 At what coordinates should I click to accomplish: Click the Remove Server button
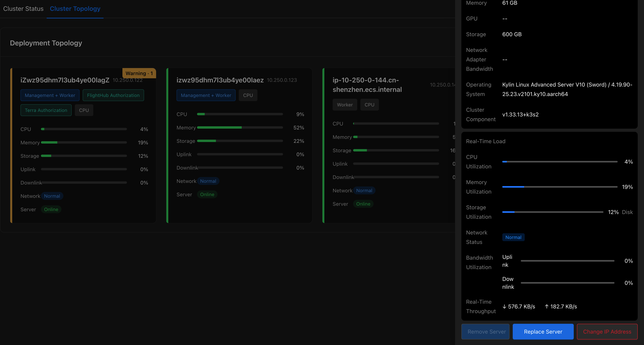[x=485, y=331]
